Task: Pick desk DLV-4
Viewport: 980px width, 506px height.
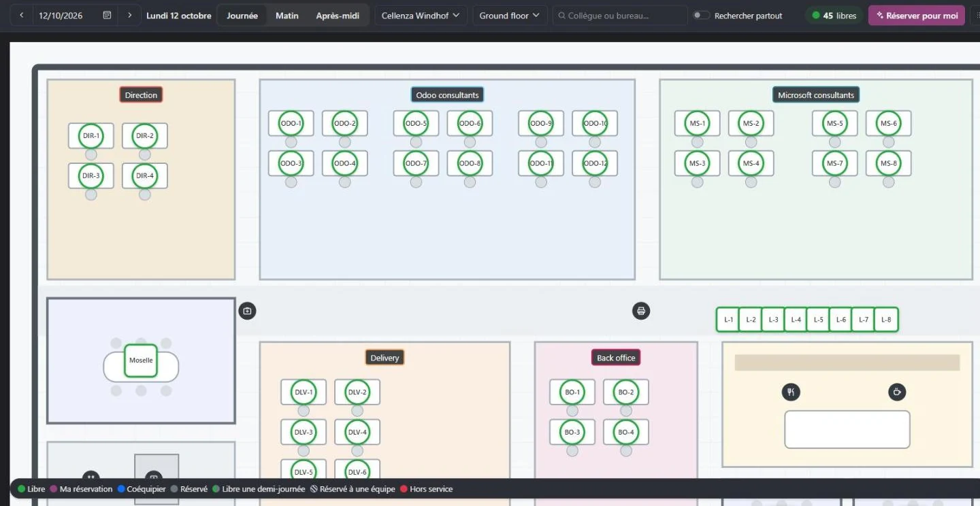Action: [x=357, y=432]
